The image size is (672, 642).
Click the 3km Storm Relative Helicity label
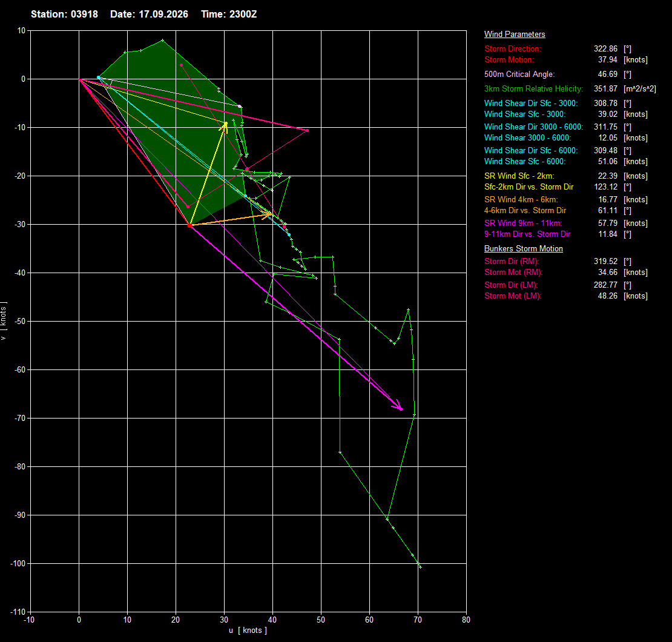(x=533, y=89)
